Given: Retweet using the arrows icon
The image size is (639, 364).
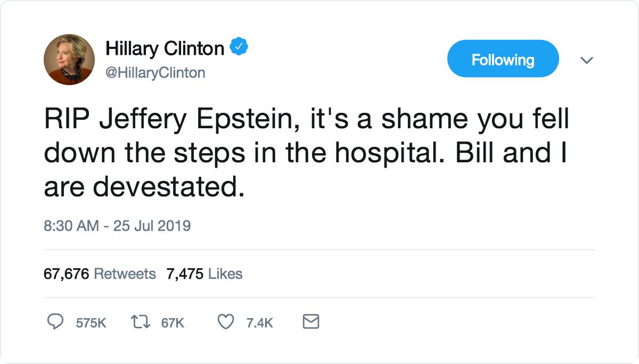Looking at the screenshot, I should (140, 322).
